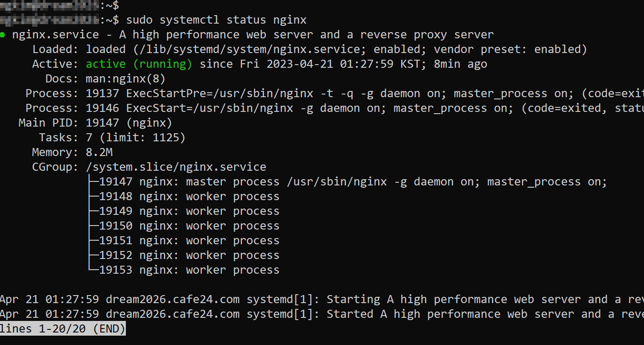644x345 pixels.
Task: Click the 'man:nginx(8)' docs reference
Action: click(126, 79)
